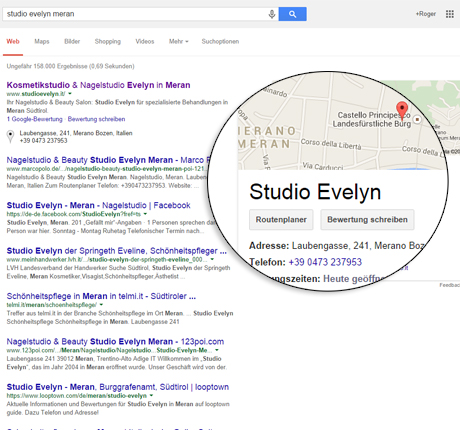Click Bewertung schreiben link under first result

pyautogui.click(x=96, y=119)
